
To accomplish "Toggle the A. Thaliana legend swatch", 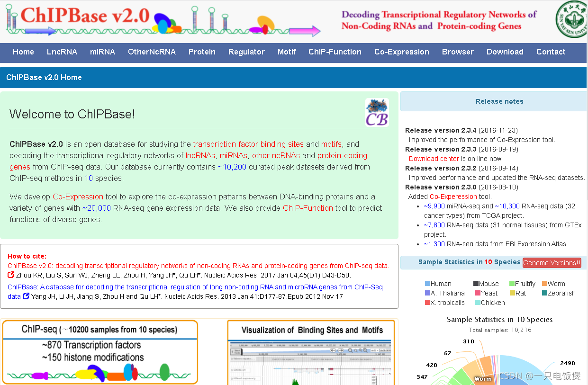I will tap(428, 293).
